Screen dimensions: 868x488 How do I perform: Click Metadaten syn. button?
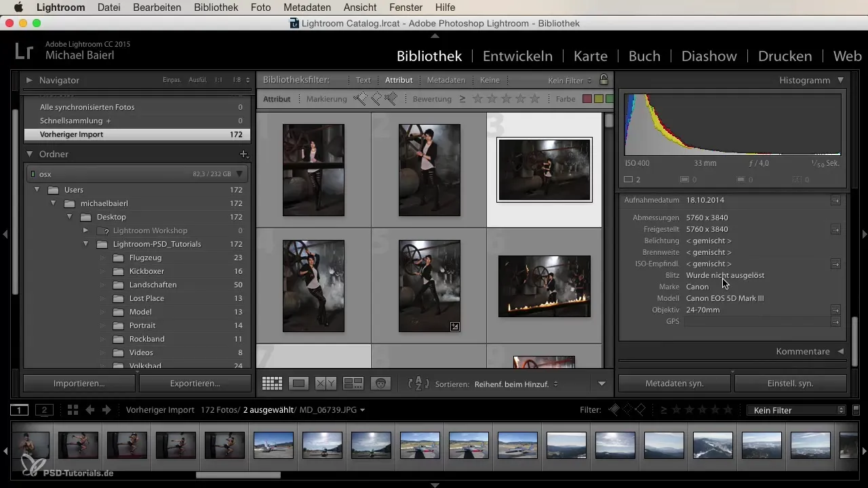(674, 383)
